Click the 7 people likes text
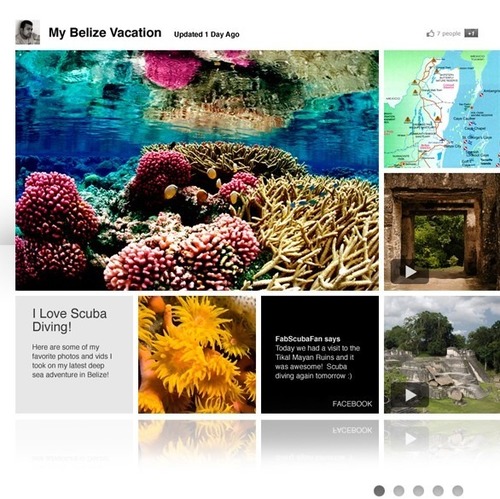 coord(449,33)
